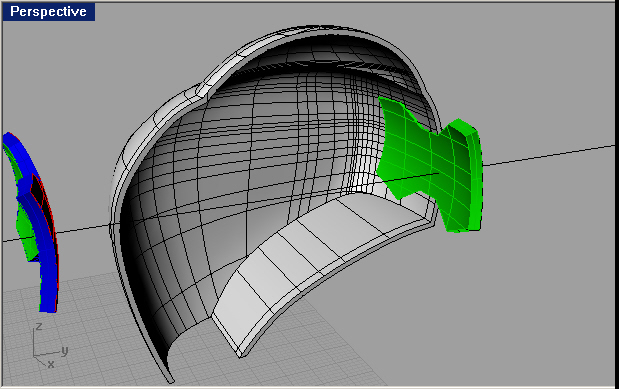Click the z label of the axis icon
Image resolution: width=619 pixels, height=389 pixels.
pyautogui.click(x=39, y=327)
